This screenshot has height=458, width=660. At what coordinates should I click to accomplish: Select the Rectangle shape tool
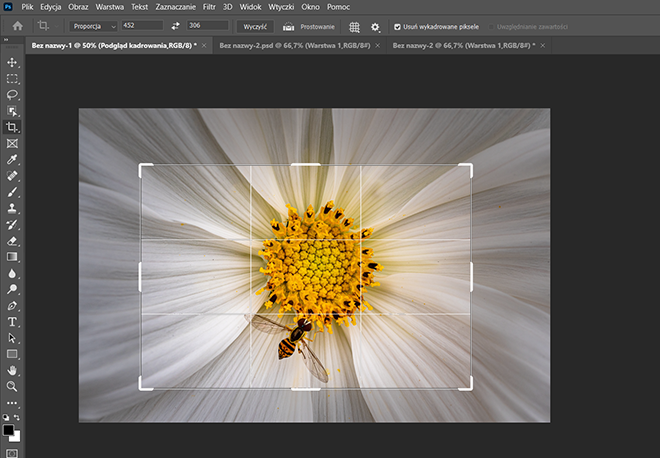12,354
